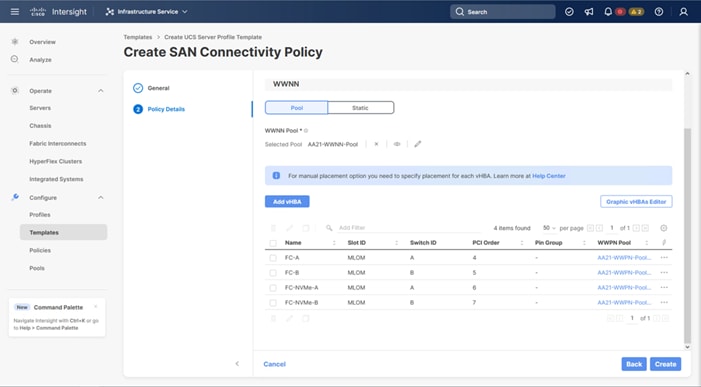The image size is (701, 387).
Task: Open the Graphic vHBAs Editor
Action: [x=636, y=202]
